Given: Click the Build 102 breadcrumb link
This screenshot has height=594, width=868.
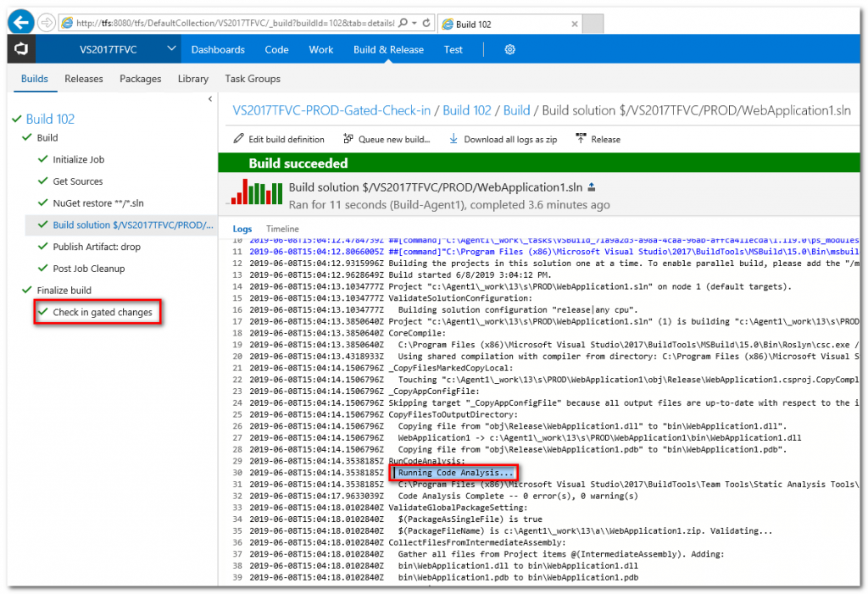Looking at the screenshot, I should click(467, 110).
